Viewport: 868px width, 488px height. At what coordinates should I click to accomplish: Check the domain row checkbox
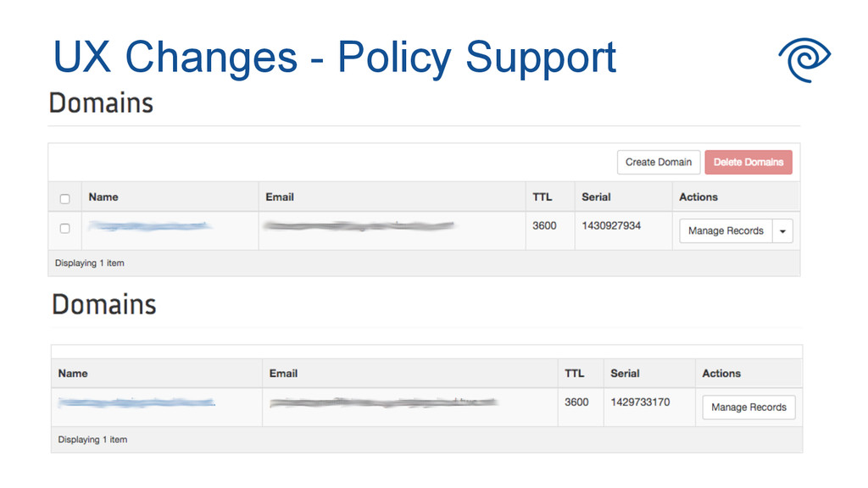pos(64,229)
